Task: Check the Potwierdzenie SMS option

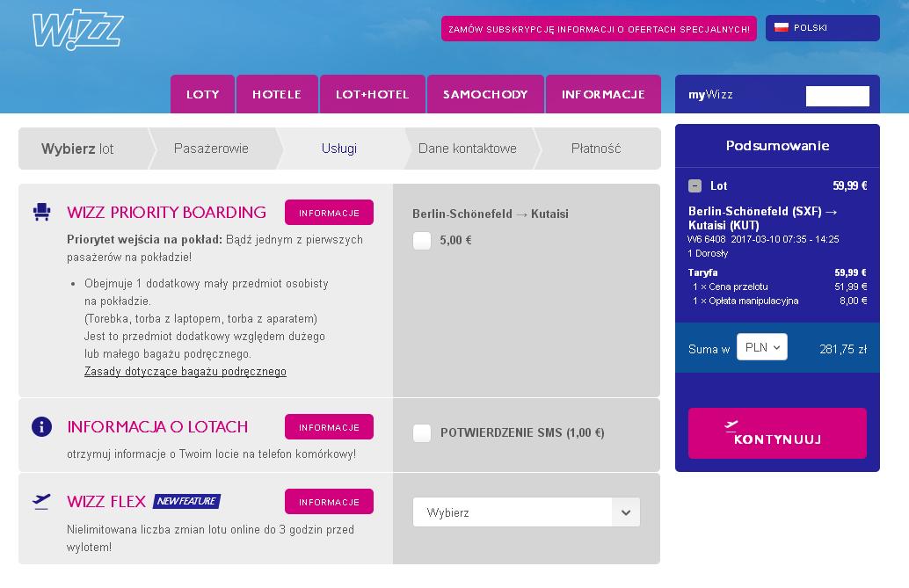Action: tap(422, 432)
